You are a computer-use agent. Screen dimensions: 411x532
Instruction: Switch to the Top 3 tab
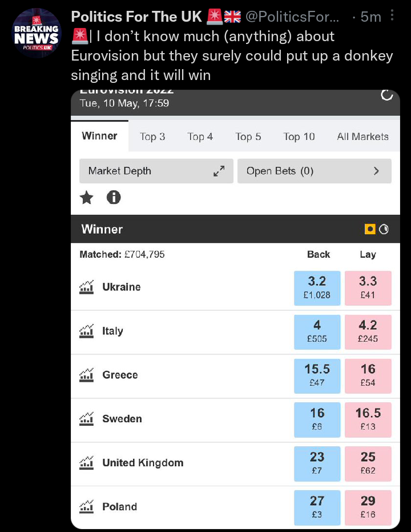(152, 137)
